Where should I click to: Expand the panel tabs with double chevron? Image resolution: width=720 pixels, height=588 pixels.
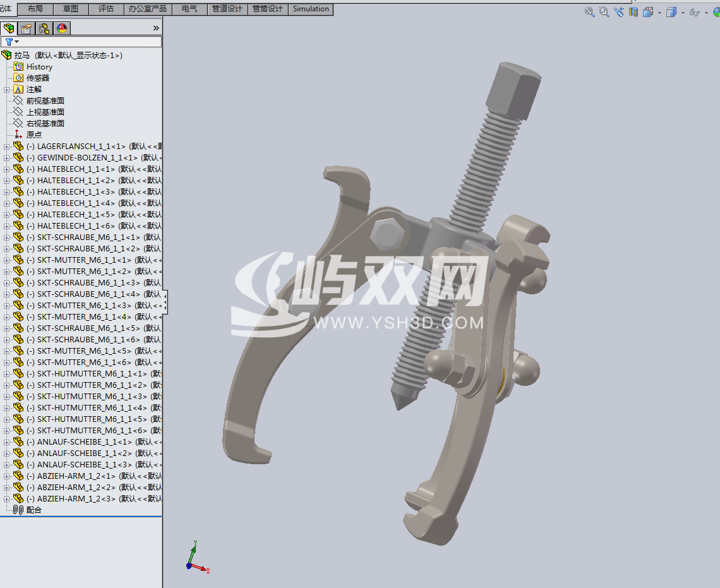(x=156, y=28)
